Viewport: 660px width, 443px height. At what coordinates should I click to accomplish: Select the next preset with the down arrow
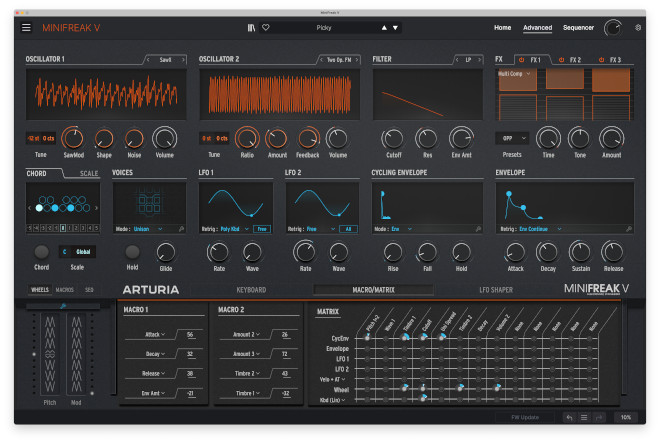click(396, 28)
